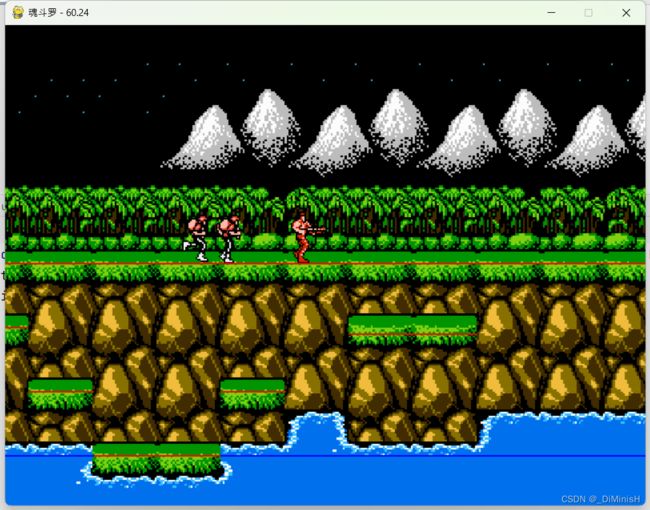Click the wide grass ledge in the rock wall

click(412, 330)
